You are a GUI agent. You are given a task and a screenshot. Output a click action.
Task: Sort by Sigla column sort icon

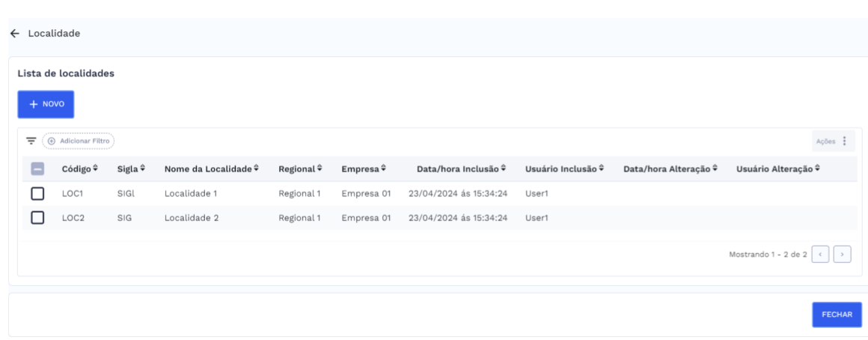tap(142, 169)
